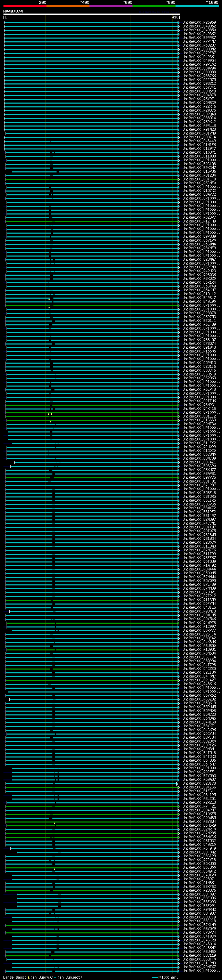Click the white query ruler bar

[92, 14]
